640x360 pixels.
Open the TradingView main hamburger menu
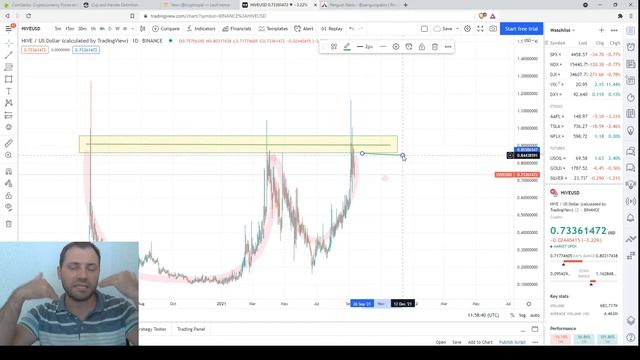8,29
